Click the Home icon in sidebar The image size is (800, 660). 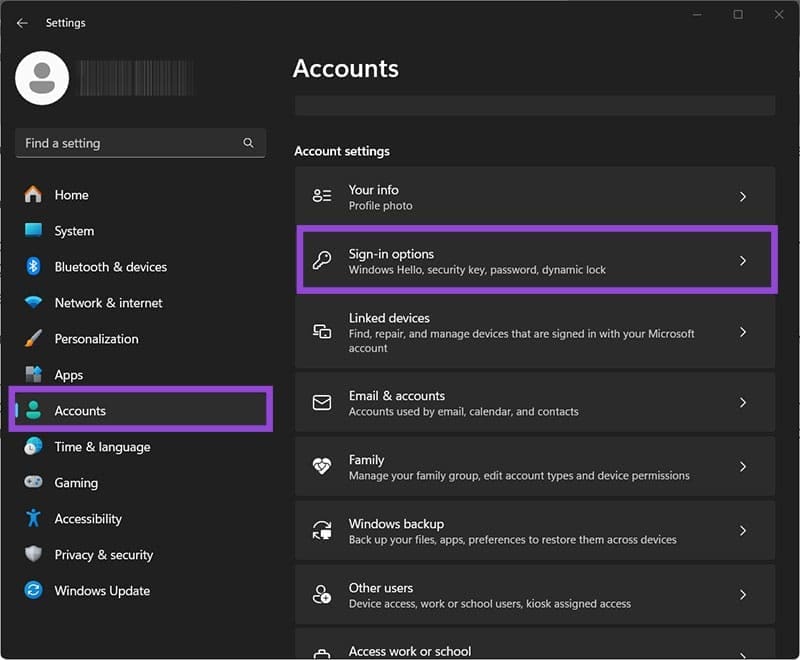click(x=34, y=195)
